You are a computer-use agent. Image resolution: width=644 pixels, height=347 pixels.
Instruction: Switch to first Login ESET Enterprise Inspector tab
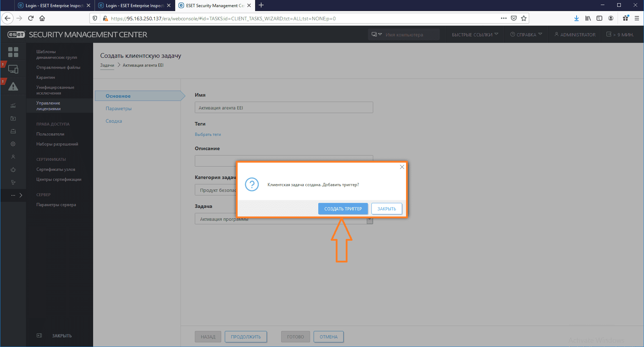[x=55, y=5]
